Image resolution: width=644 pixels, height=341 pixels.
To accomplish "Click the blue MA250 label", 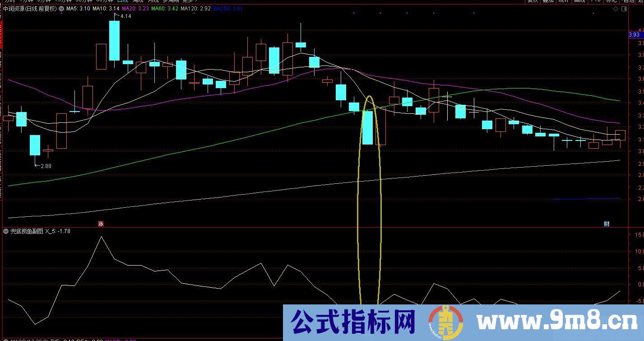I will [228, 9].
